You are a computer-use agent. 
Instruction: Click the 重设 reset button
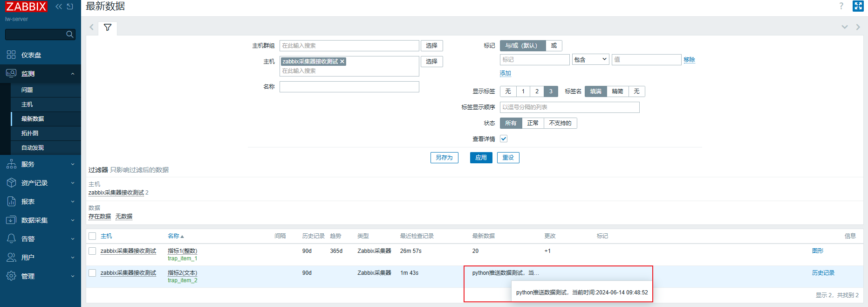click(x=508, y=158)
